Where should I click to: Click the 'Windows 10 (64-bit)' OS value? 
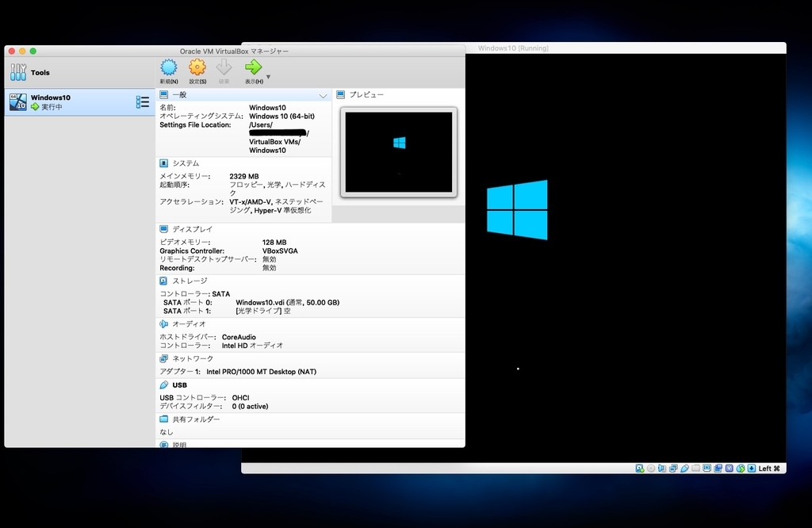(282, 116)
